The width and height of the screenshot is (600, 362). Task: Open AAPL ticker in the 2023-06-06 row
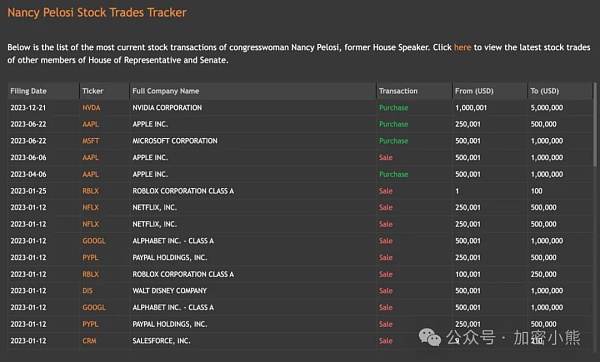click(91, 158)
